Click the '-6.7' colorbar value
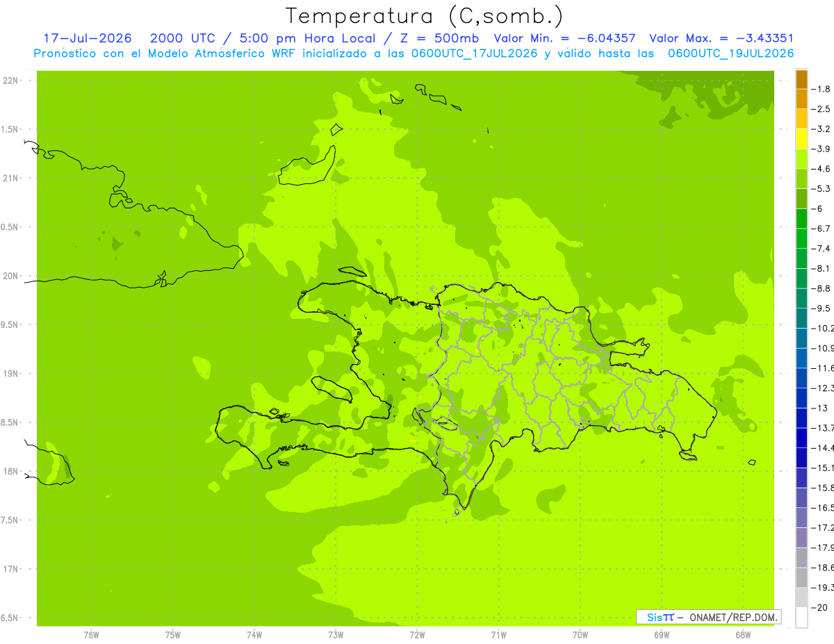 coord(821,229)
